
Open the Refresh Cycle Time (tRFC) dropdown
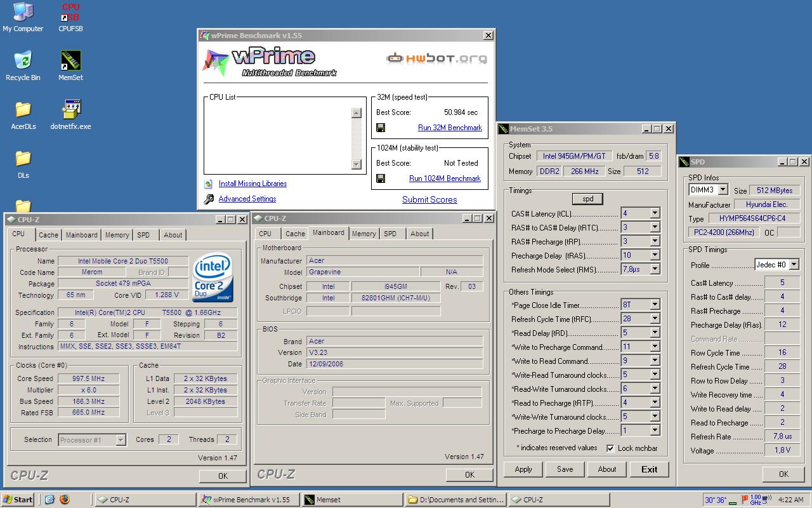pos(655,319)
